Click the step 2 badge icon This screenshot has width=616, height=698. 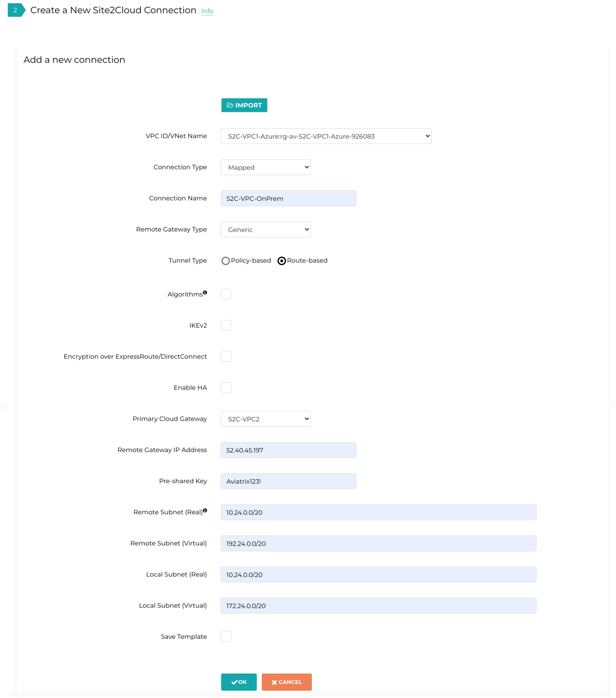(x=16, y=10)
